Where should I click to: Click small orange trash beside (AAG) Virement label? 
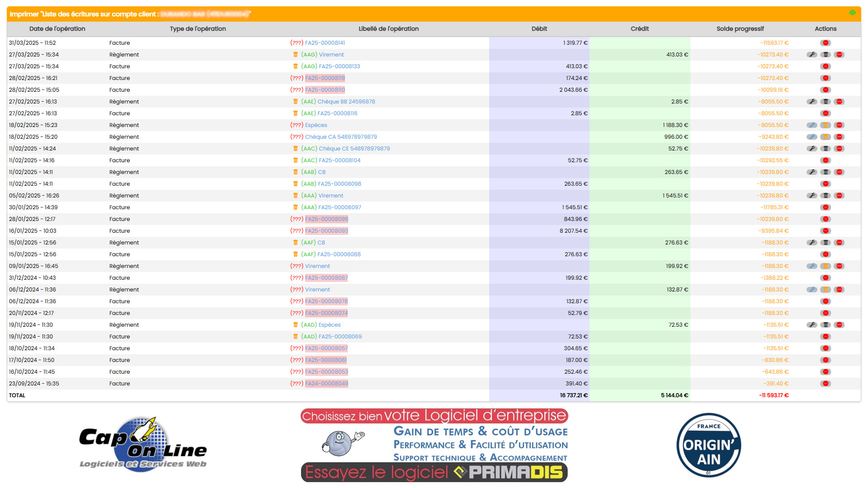295,55
